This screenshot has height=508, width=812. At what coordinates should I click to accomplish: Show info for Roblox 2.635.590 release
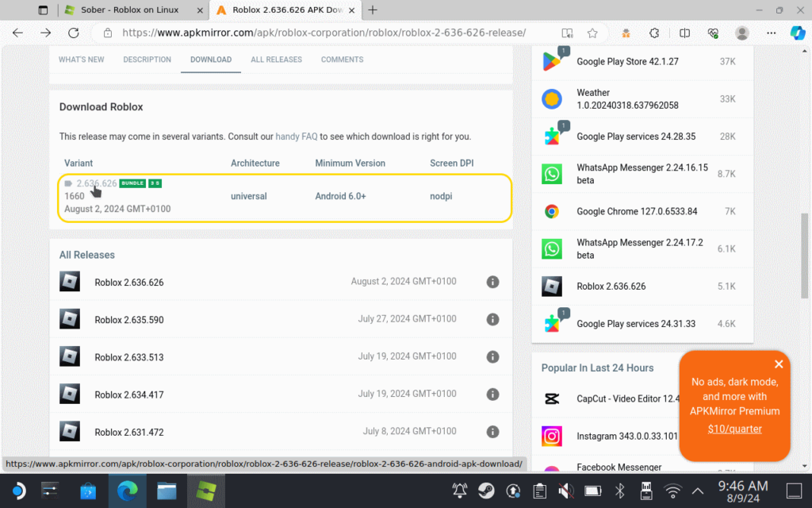point(492,319)
